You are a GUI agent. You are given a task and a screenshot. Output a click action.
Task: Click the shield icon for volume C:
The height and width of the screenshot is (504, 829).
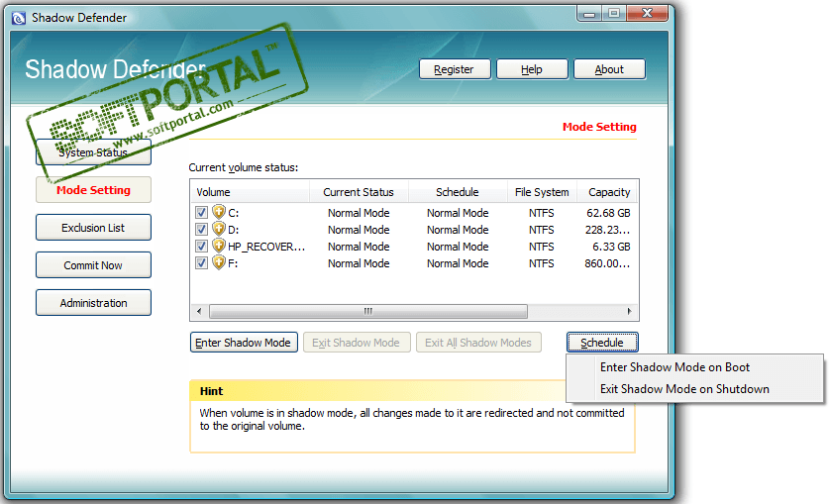(x=219, y=212)
